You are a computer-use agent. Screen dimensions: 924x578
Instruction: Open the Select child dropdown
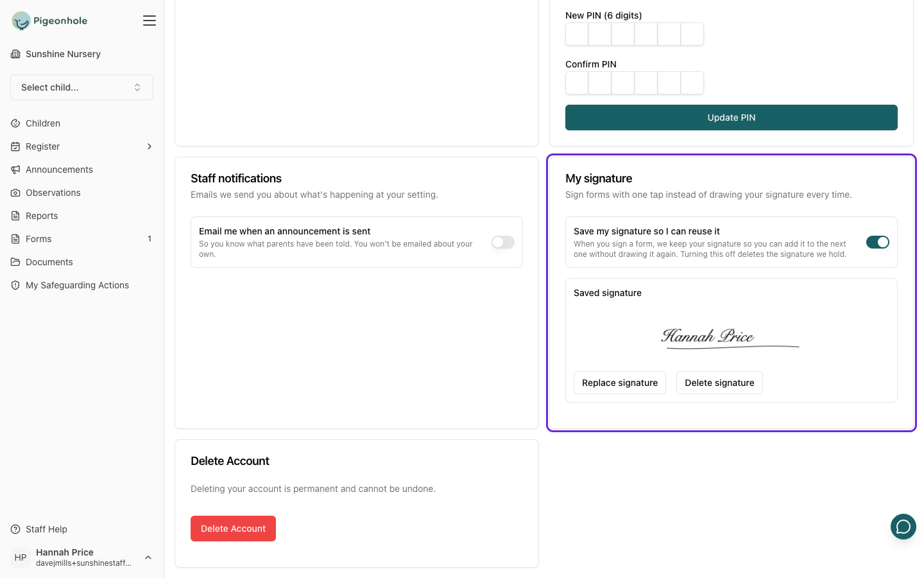tap(81, 87)
